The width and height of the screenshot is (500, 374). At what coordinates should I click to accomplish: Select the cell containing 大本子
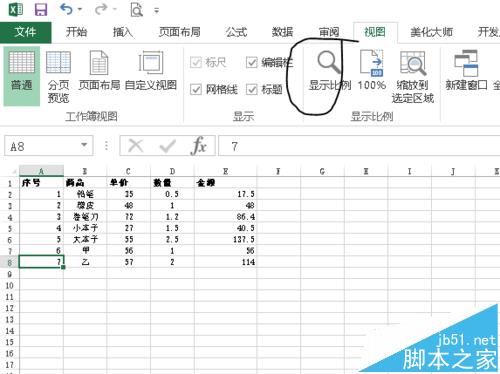pos(85,240)
